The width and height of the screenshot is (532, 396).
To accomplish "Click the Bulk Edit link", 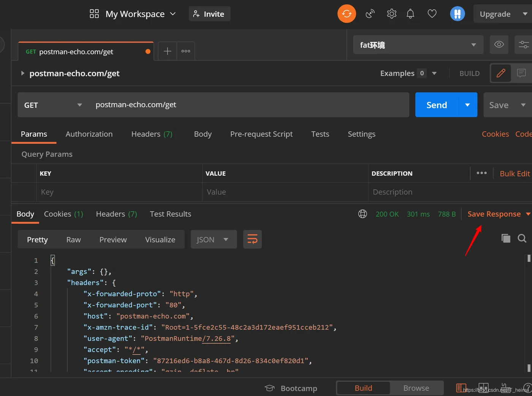I will coord(515,174).
